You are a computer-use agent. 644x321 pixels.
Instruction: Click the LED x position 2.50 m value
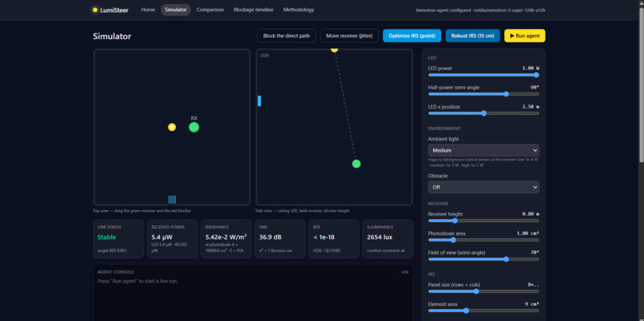531,107
